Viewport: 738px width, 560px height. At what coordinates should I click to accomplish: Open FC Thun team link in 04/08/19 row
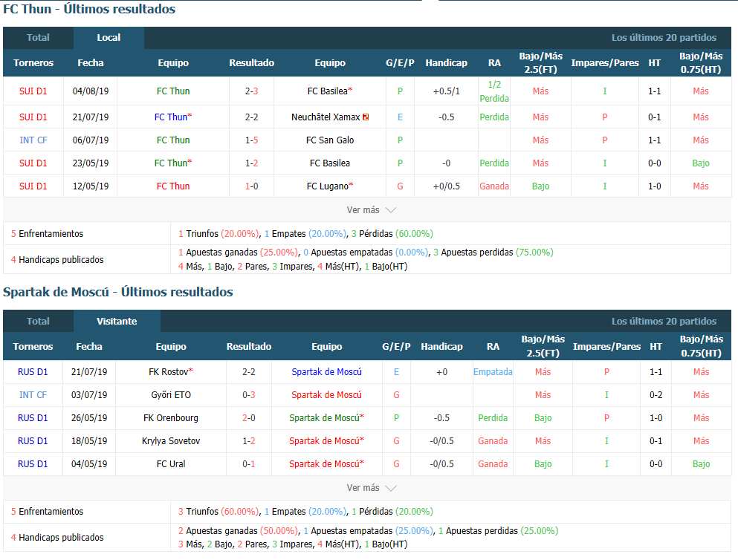tap(173, 91)
